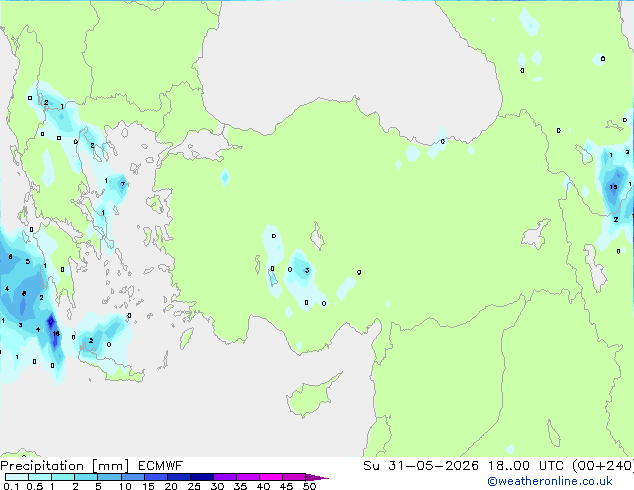Click the '10' legend scale label
Image resolution: width=634 pixels, height=490 pixels.
pos(125,486)
